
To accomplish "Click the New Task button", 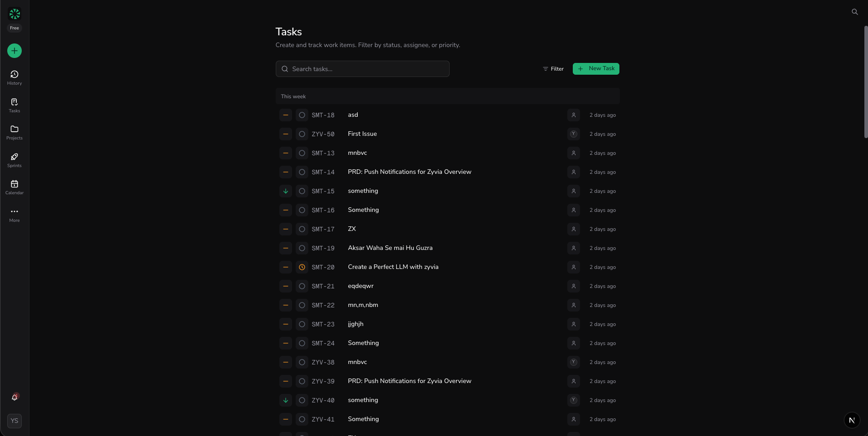I will tap(596, 69).
